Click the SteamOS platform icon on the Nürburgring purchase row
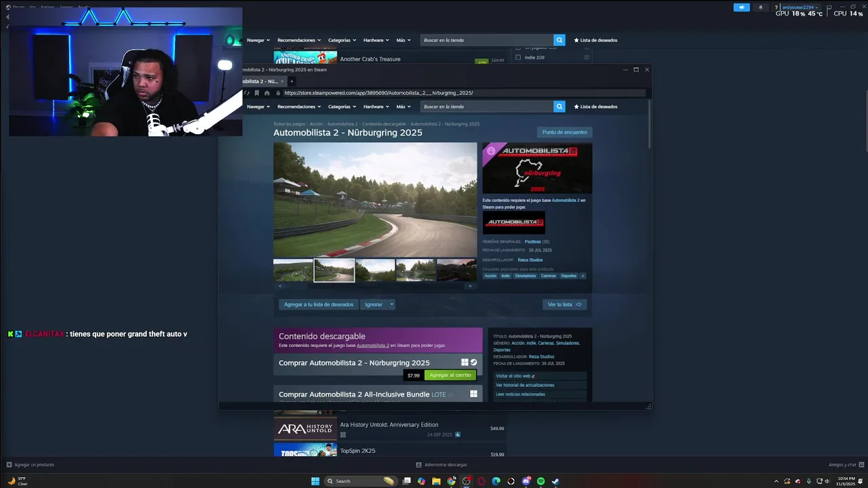Viewport: 868px width, 488px height. 473,363
